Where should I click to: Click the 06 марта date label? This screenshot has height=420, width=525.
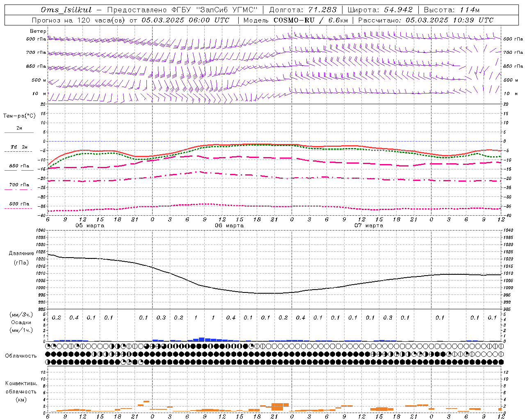click(229, 226)
